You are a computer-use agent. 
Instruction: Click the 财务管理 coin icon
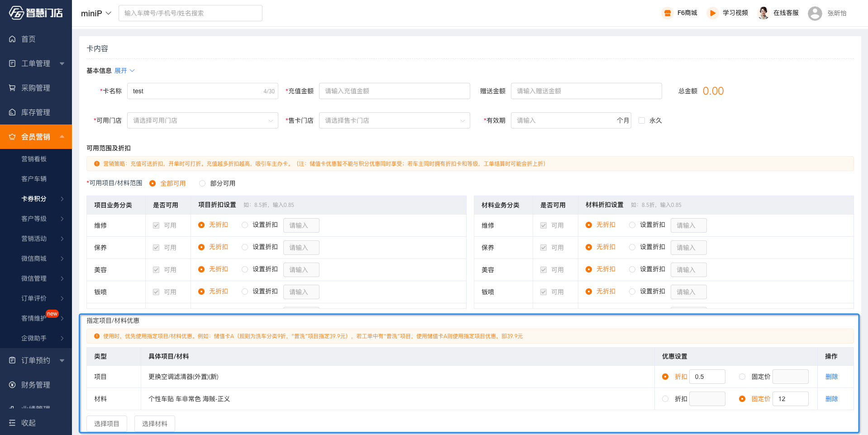[12, 385]
